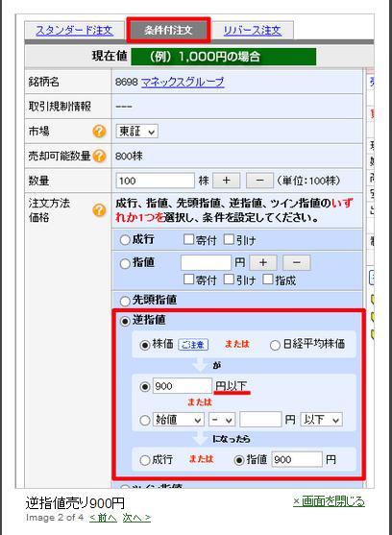The width and height of the screenshot is (392, 535).
Task: Click the 800株 sellable quantity value
Action: pos(129,156)
